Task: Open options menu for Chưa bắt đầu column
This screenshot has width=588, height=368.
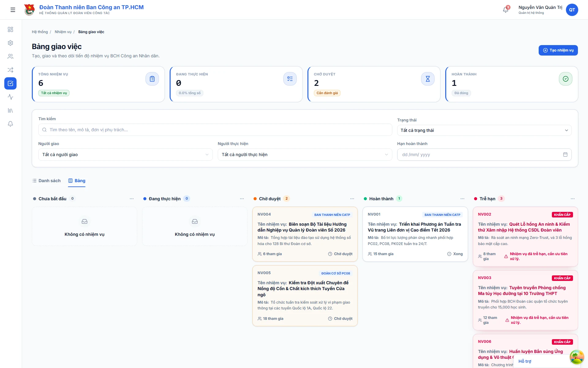Action: [132, 199]
